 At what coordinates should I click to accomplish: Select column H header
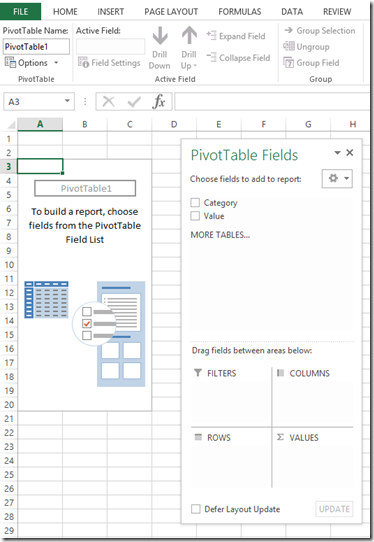(x=353, y=124)
